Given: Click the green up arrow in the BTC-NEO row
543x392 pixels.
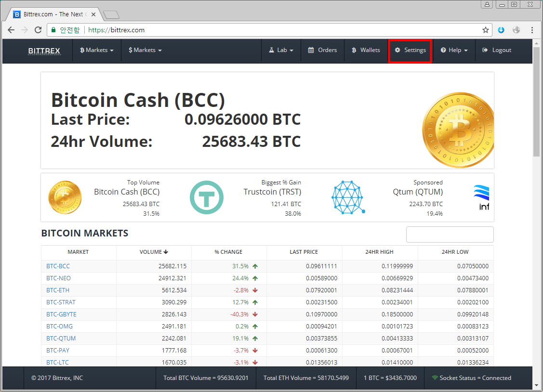Looking at the screenshot, I should coord(255,278).
